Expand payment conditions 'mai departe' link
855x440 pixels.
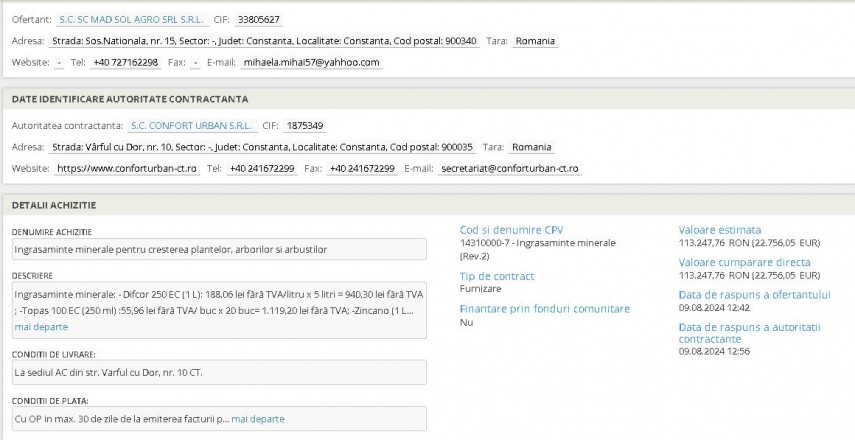257,419
